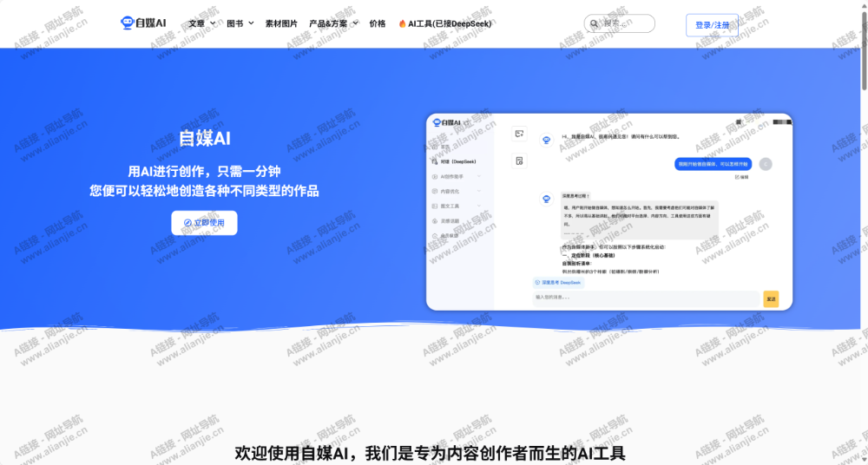
Task: Focus the 搜索 input field
Action: click(620, 23)
